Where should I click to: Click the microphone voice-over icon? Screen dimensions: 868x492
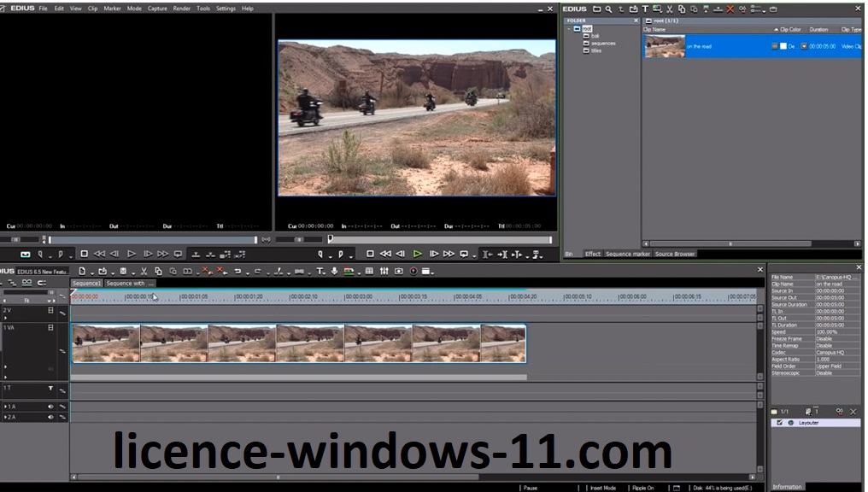[x=334, y=272]
